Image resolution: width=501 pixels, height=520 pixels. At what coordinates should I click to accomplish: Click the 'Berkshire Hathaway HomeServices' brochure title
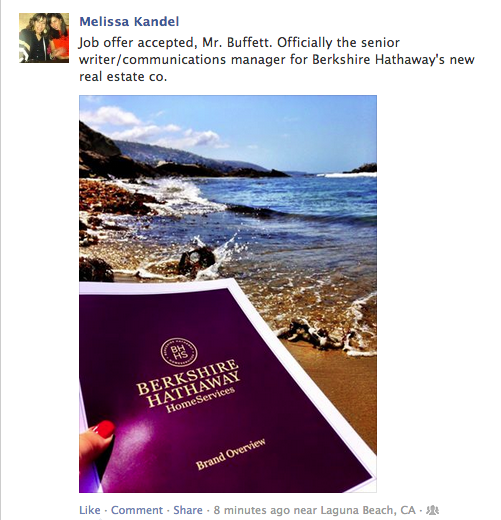pos(189,385)
